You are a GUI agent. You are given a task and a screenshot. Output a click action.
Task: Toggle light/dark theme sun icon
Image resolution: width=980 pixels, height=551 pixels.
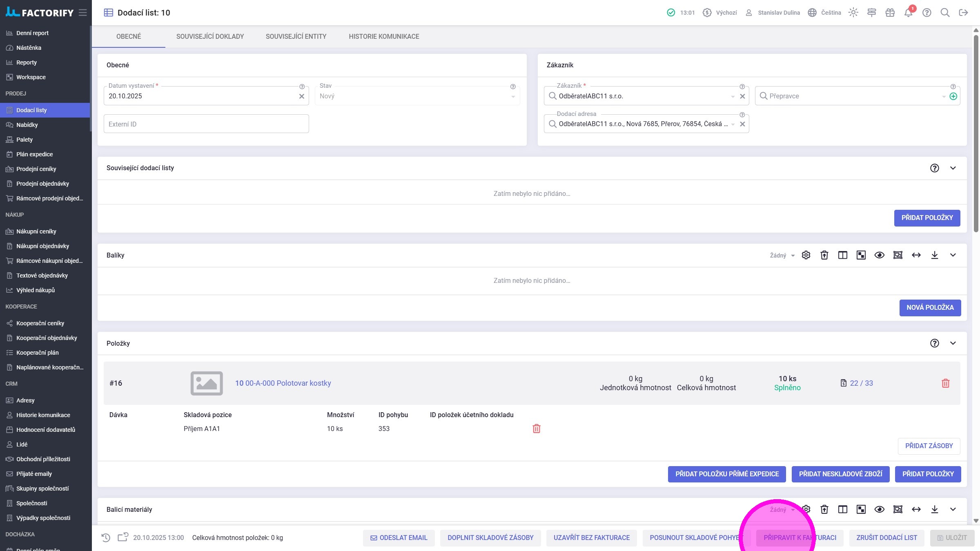[x=853, y=13]
